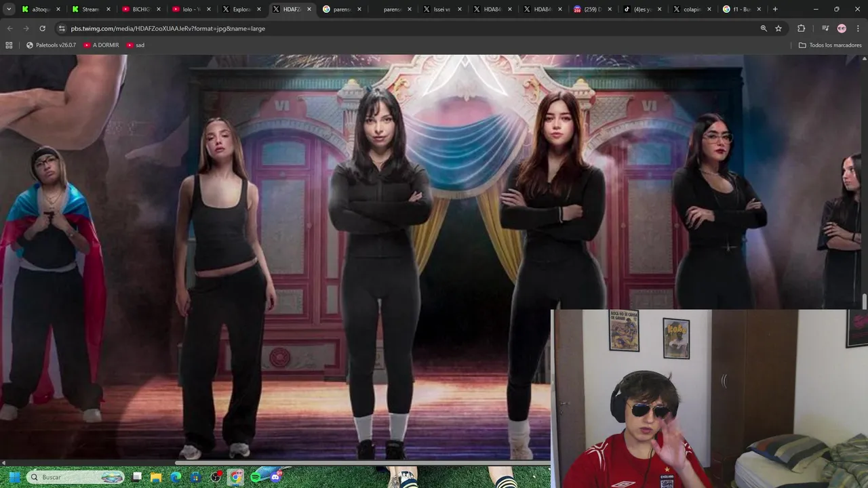Open the media controls button

(825, 28)
